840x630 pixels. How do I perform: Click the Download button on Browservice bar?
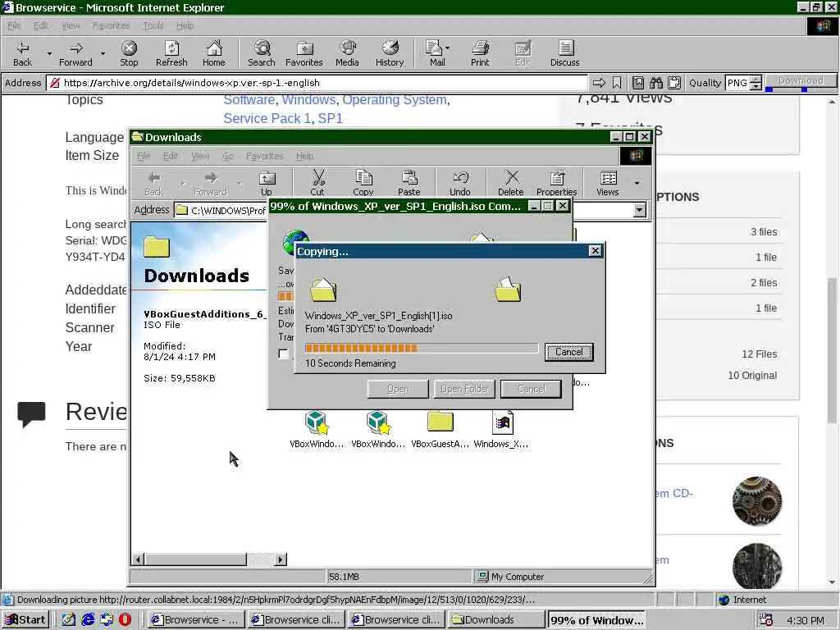coord(801,81)
